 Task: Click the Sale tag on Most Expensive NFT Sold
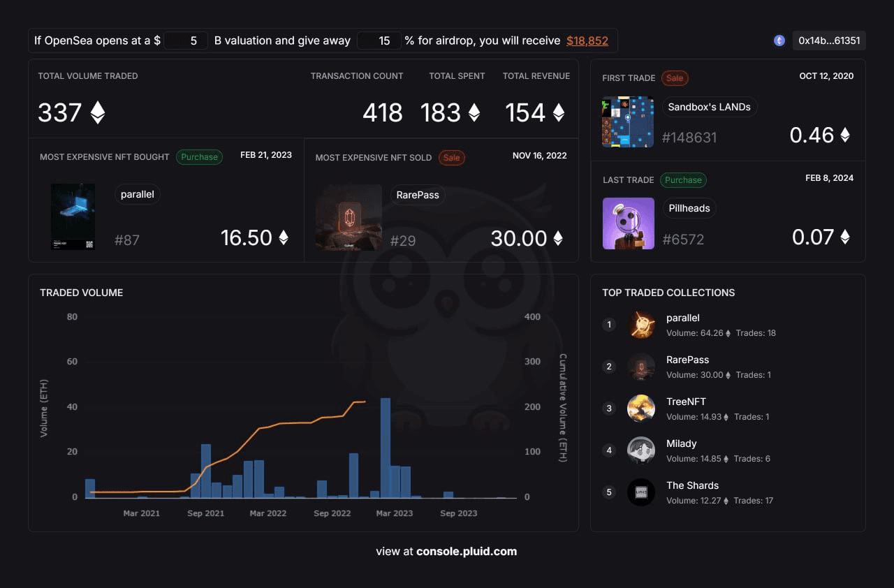[x=452, y=158]
